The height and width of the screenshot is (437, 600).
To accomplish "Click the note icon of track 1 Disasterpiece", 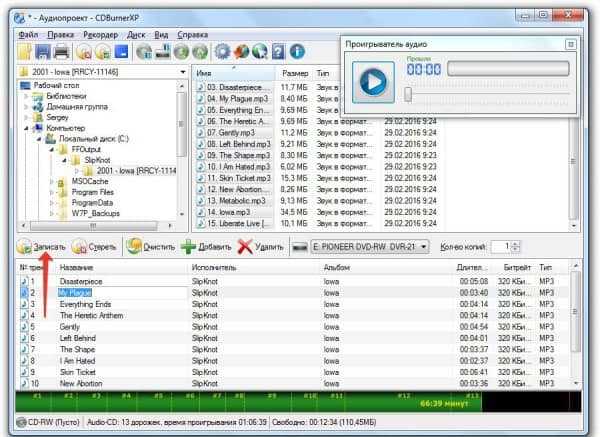I will pyautogui.click(x=24, y=282).
